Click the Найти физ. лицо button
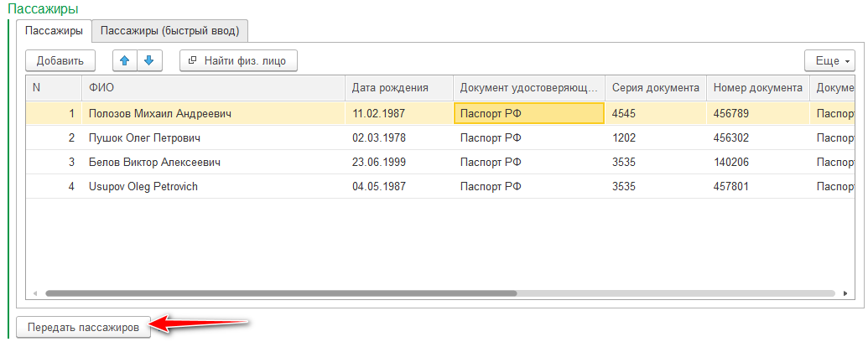 pyautogui.click(x=238, y=60)
